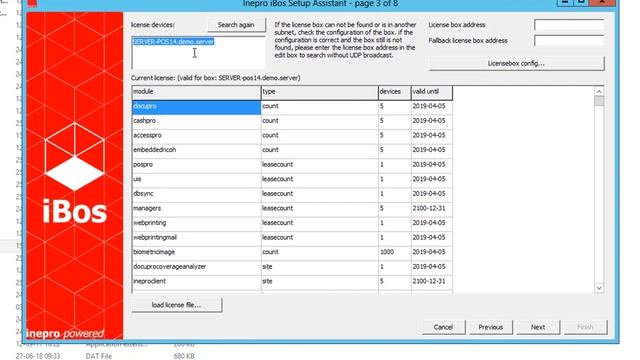Select the dbsync module row
This screenshot has height=360, width=640.
292,194
